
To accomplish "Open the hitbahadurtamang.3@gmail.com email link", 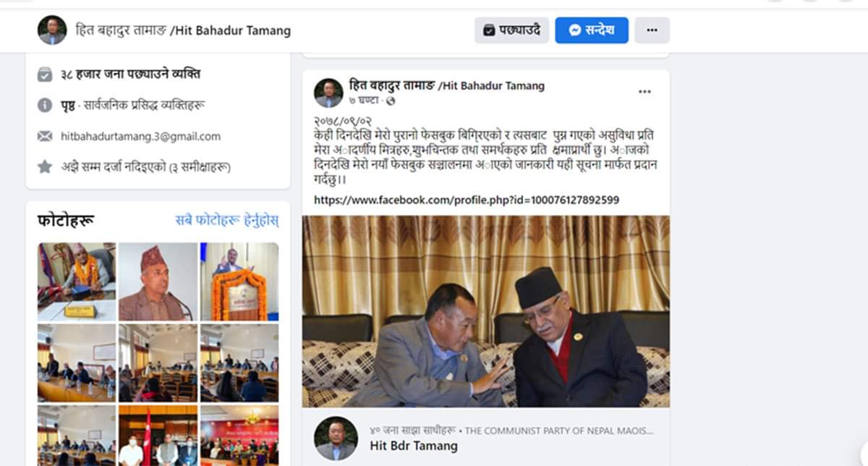I will pos(141,136).
